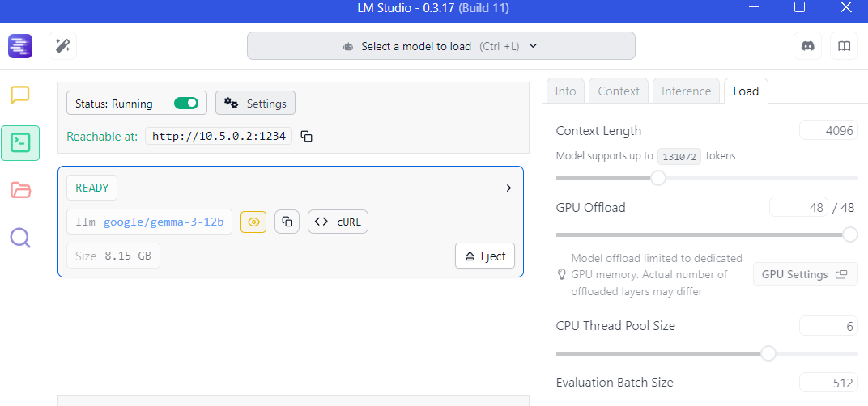Copy the server address with copy icon
Image resolution: width=868 pixels, height=406 pixels.
[307, 136]
